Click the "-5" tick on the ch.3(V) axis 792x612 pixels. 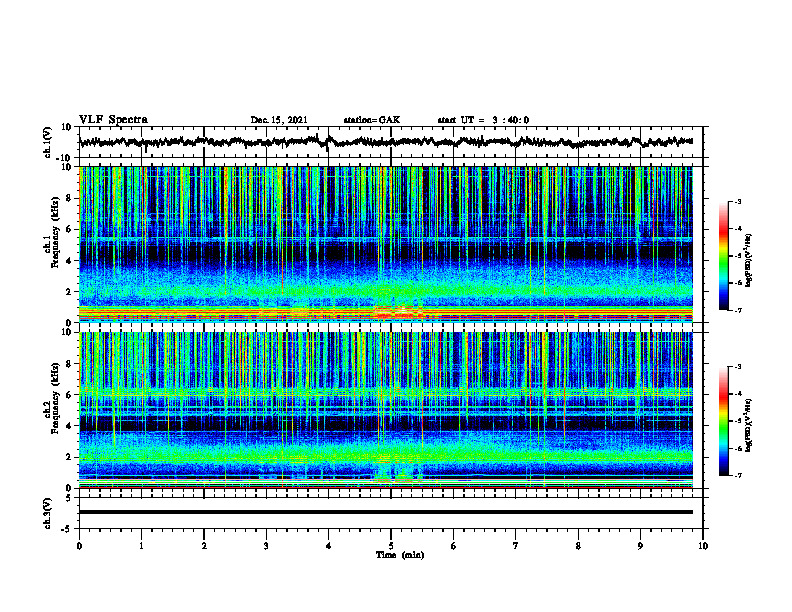tap(67, 529)
